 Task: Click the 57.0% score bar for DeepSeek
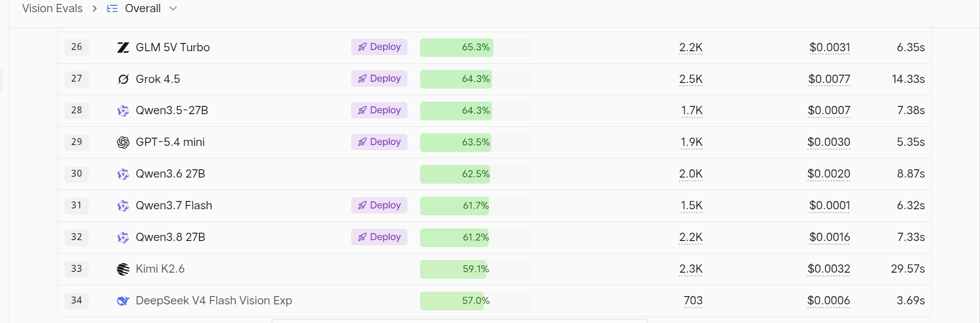tap(476, 301)
